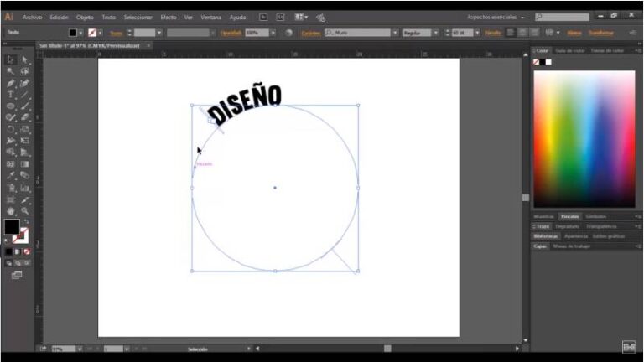Pick a color from the spectrum
This screenshot has height=362, width=644.
click(584, 139)
